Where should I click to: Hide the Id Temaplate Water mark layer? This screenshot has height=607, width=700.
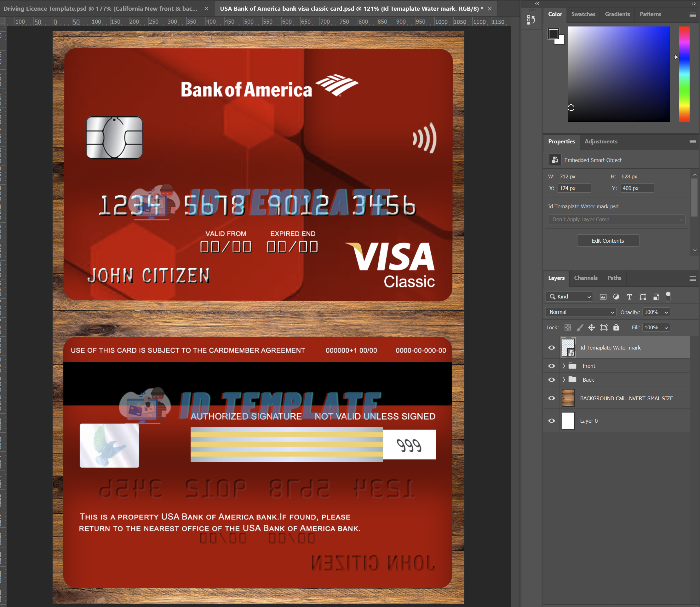pos(551,348)
